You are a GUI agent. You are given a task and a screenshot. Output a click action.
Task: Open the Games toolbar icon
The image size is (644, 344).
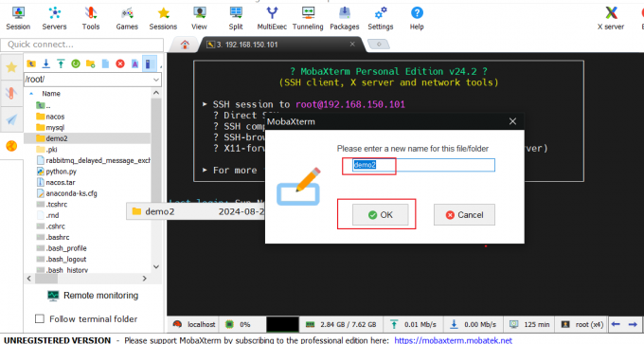click(127, 19)
